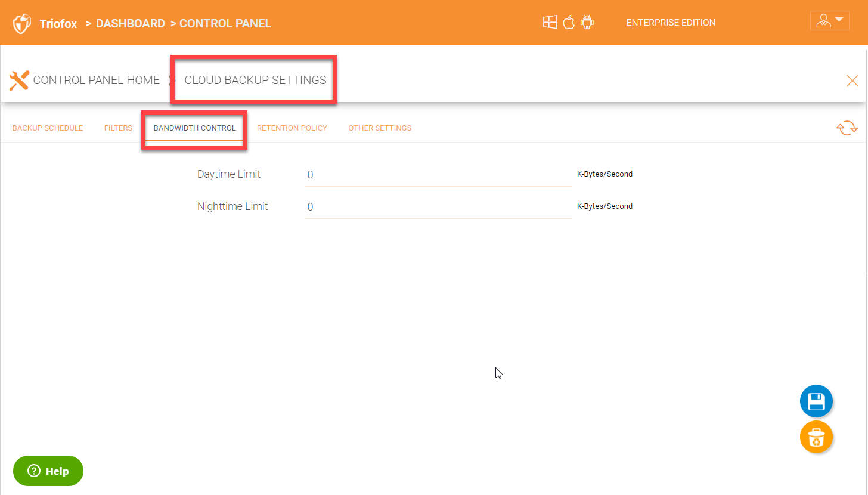
Task: Focus the Nighttime Limit input field
Action: pyautogui.click(x=438, y=207)
